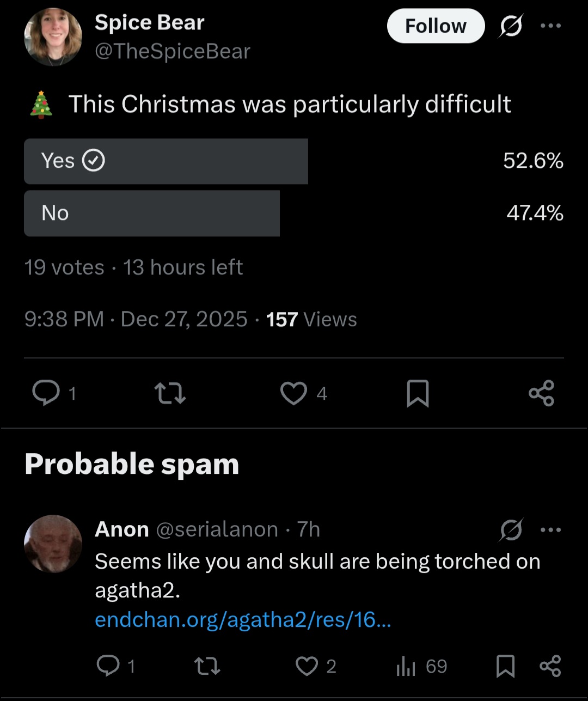Open the endchan.org agatha2 link
The image size is (588, 701).
tap(243, 619)
